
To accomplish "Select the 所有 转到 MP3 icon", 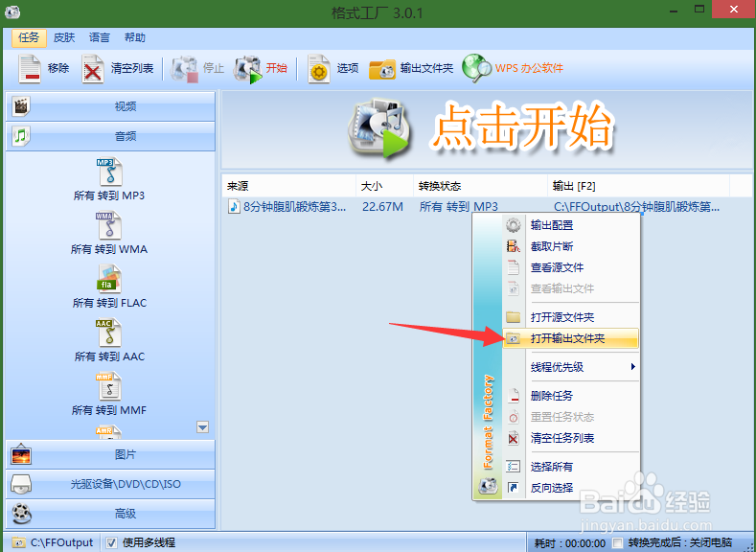I will [110, 172].
